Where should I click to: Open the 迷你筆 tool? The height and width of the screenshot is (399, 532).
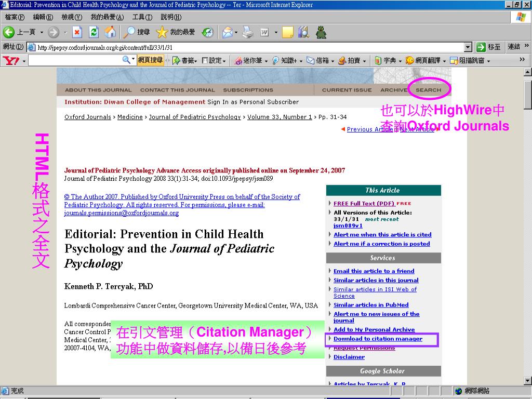251,61
